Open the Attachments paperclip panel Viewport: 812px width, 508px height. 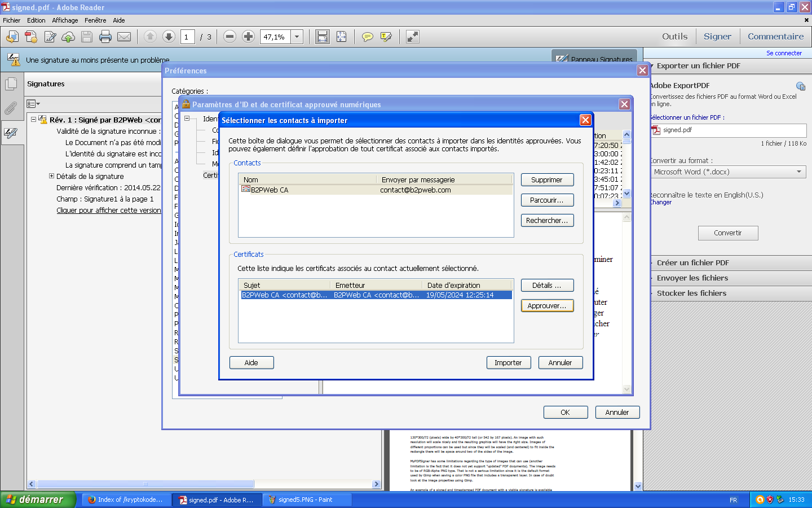[11, 108]
